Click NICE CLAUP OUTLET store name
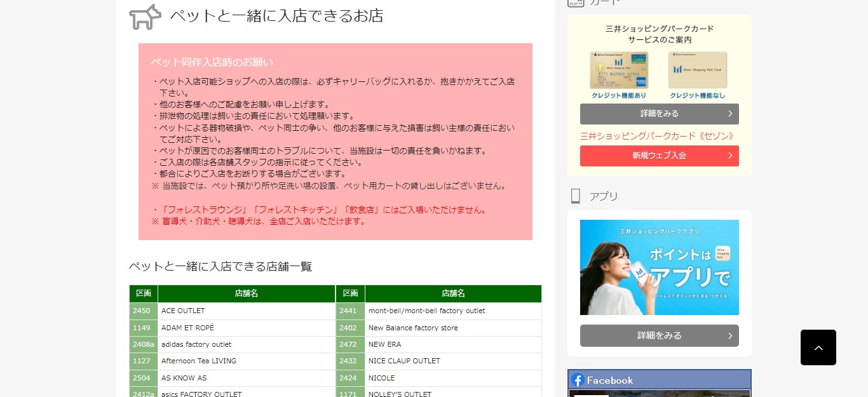 point(404,361)
